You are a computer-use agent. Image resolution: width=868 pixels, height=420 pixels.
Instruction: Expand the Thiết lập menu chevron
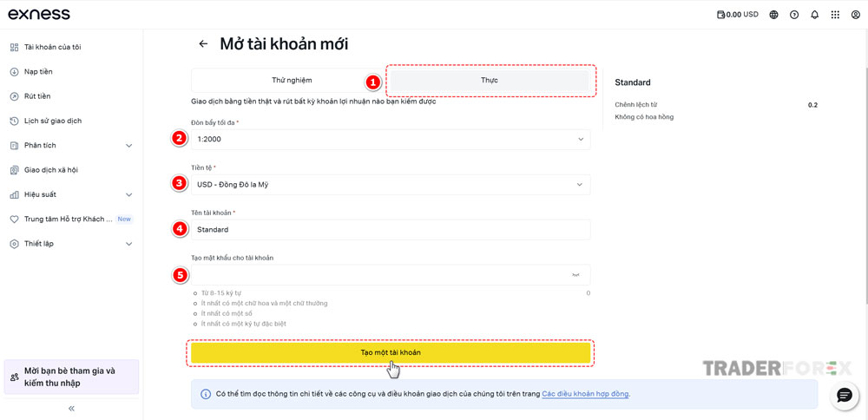click(129, 244)
